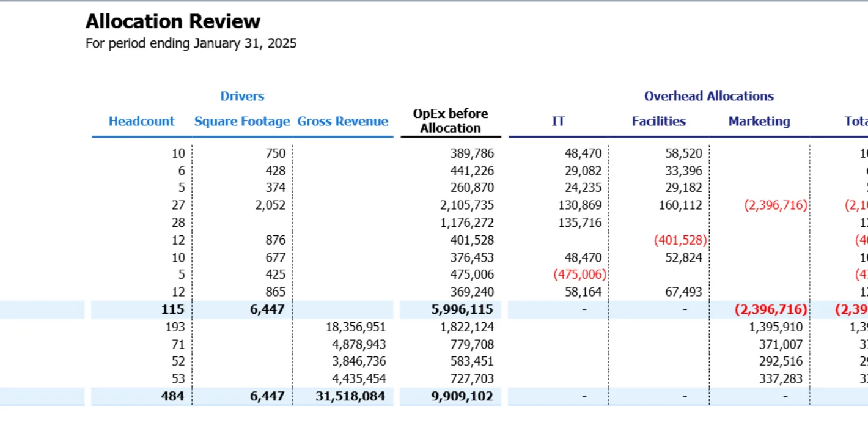This screenshot has height=428, width=868.
Task: Select IT allocation 24,235
Action: coord(583,188)
